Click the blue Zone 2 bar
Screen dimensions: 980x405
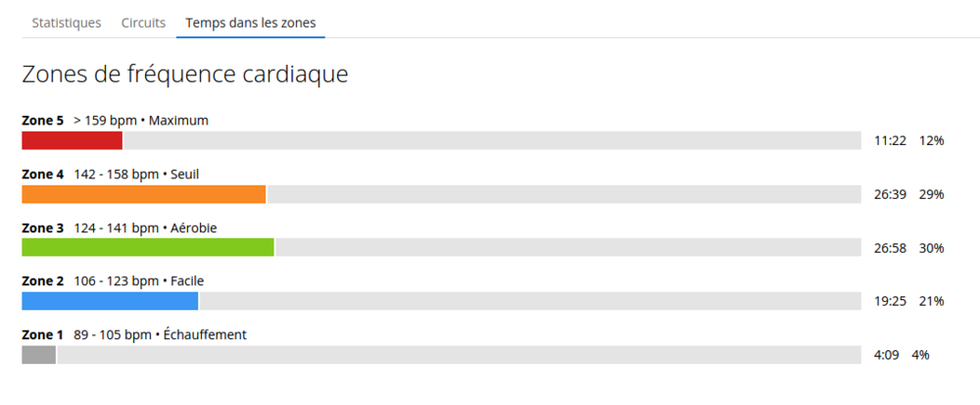tap(110, 301)
